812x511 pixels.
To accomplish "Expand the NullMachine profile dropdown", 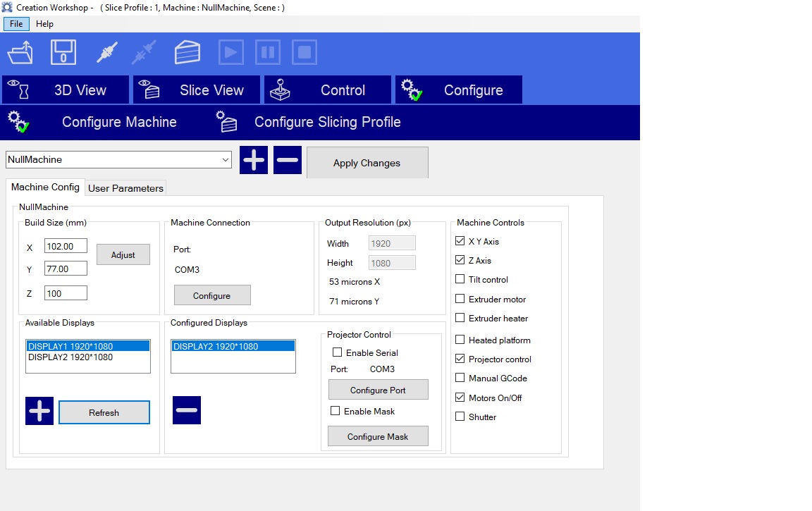I will tap(226, 160).
